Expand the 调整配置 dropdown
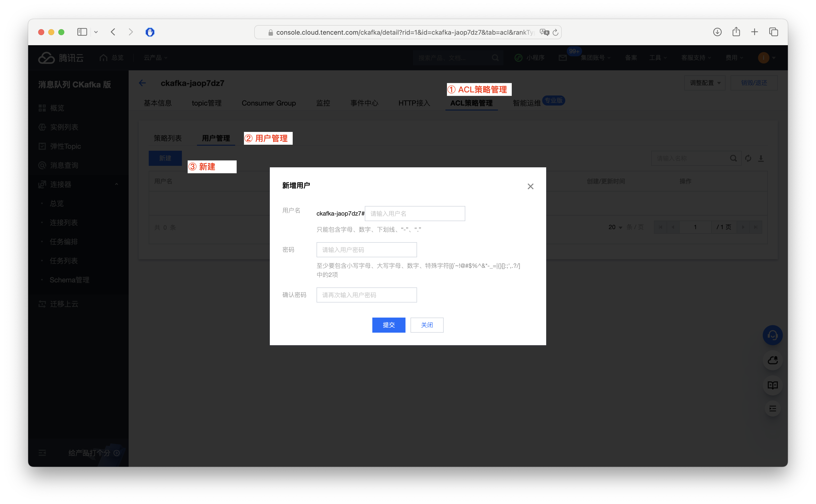This screenshot has height=504, width=816. coord(705,83)
